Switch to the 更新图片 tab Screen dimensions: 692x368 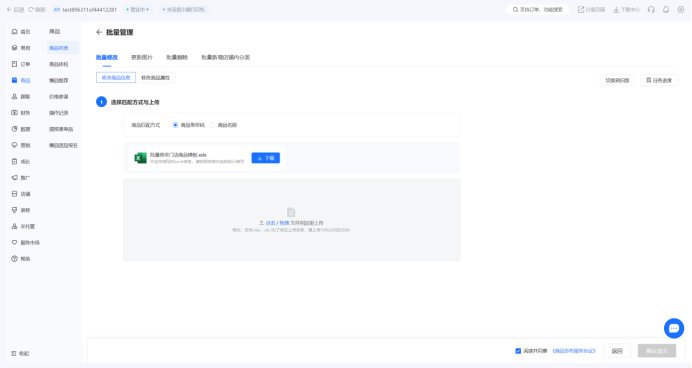point(142,57)
